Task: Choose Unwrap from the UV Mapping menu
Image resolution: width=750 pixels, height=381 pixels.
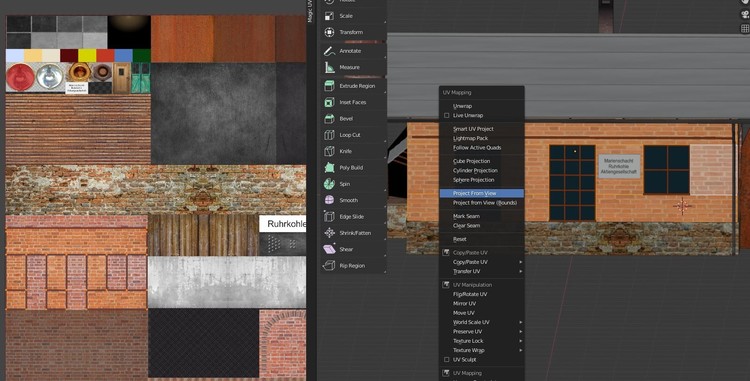Action: click(482, 106)
